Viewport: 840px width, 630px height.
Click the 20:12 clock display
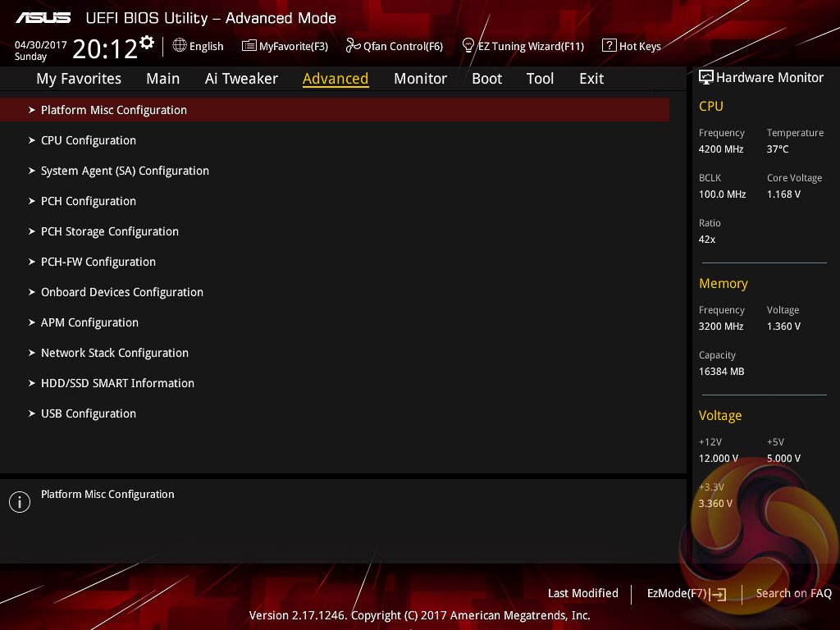105,49
